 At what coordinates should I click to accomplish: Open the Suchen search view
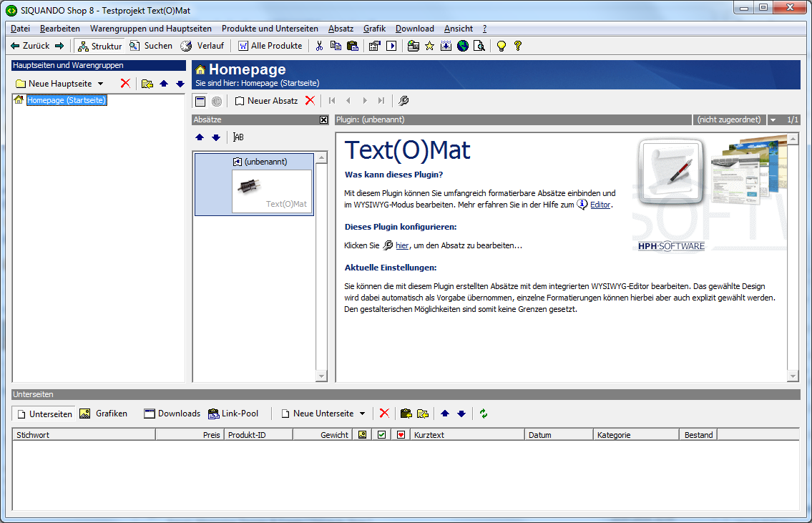click(x=151, y=46)
